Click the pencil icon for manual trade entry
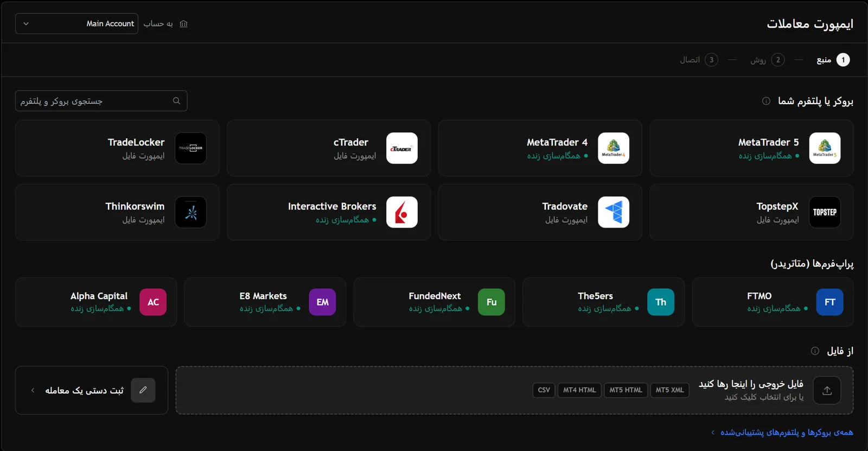The height and width of the screenshot is (451, 868). click(143, 390)
